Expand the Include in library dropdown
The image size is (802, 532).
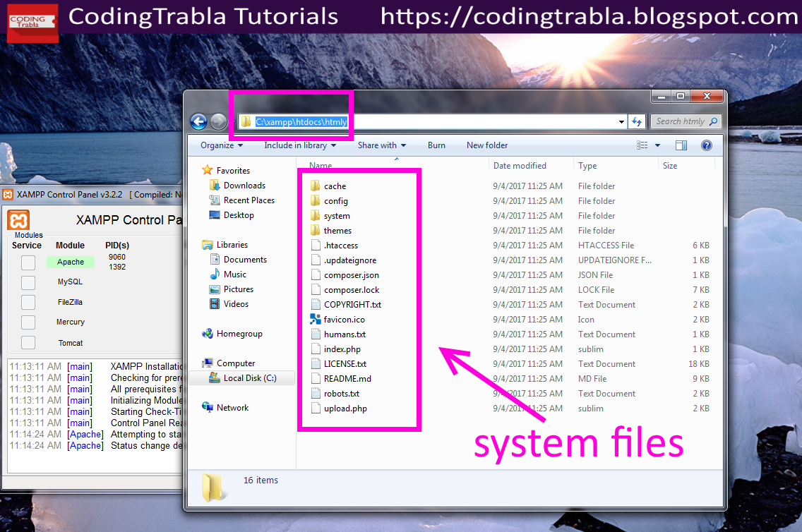[300, 145]
